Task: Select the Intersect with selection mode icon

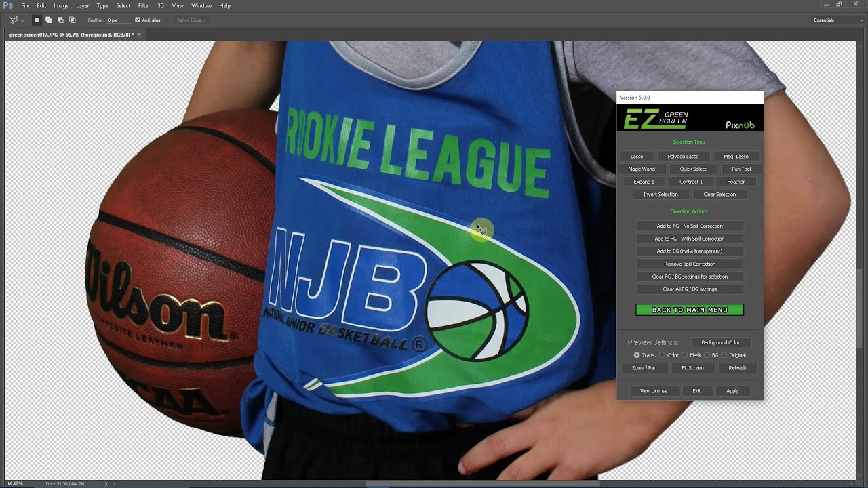Action: pos(72,20)
